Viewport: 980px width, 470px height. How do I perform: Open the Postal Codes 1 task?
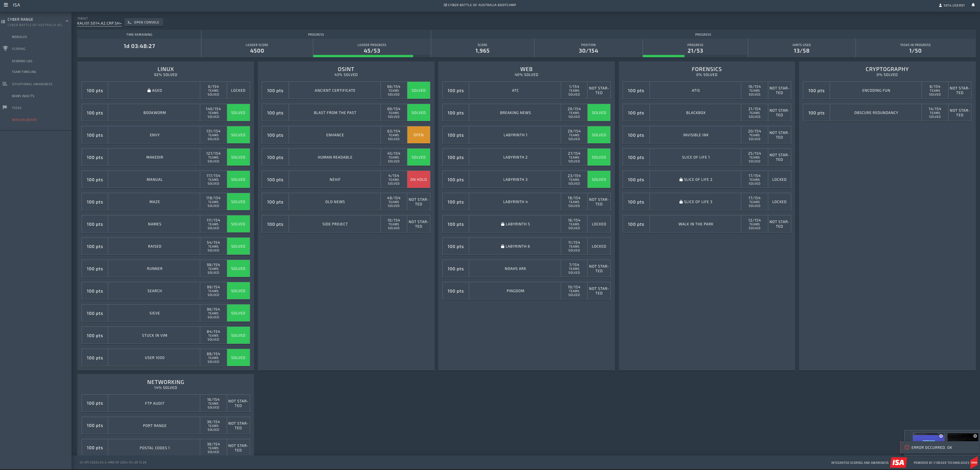tap(166, 448)
